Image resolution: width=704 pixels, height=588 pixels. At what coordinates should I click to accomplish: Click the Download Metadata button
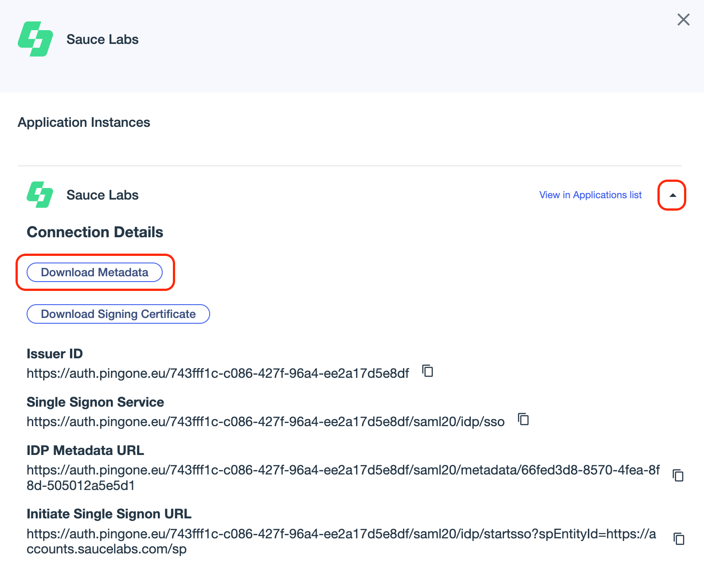pyautogui.click(x=95, y=272)
